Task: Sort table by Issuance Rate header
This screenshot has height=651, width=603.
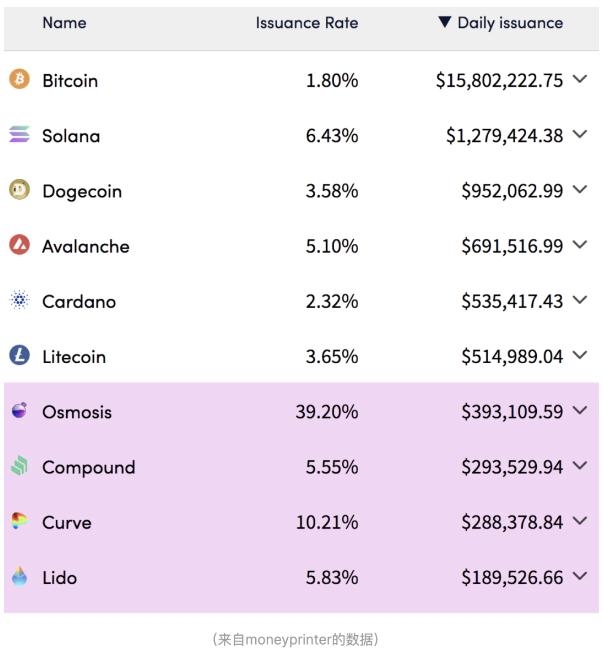Action: click(306, 23)
